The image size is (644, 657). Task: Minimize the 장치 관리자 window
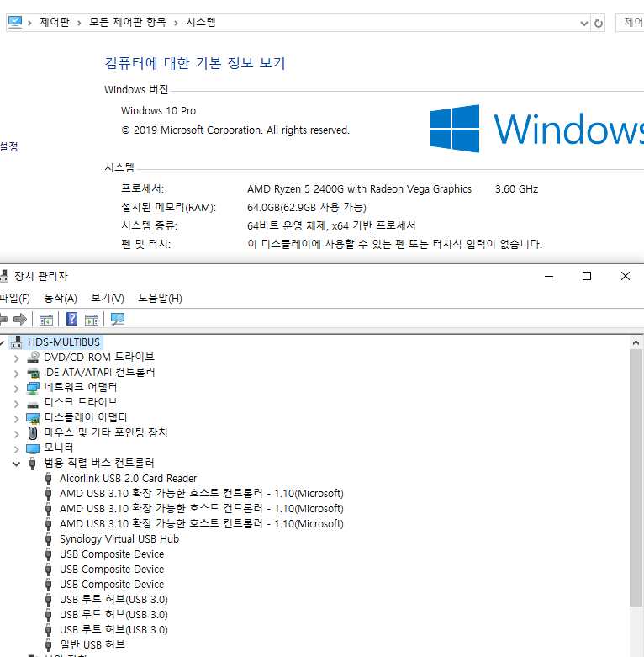coord(549,276)
